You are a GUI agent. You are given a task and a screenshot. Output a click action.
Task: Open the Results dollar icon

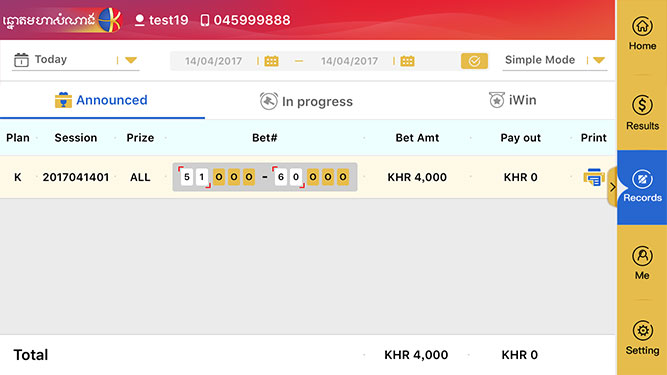tap(642, 105)
